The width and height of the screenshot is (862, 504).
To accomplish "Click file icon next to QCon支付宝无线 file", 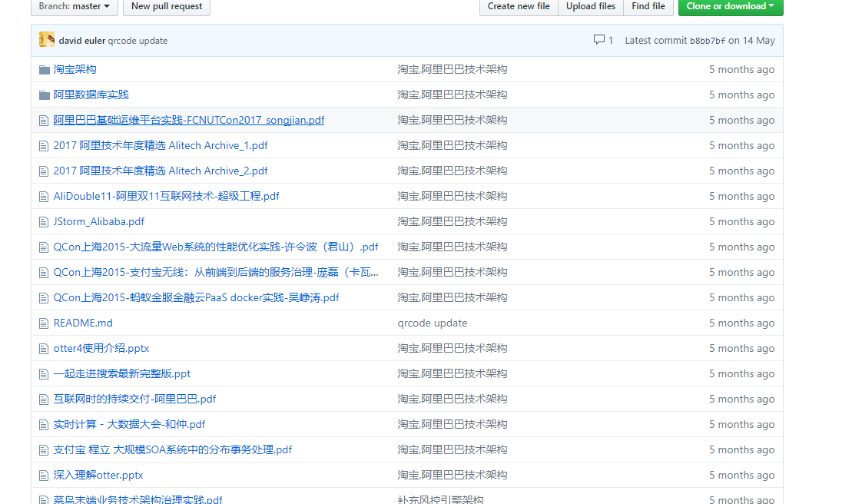I will click(x=44, y=272).
